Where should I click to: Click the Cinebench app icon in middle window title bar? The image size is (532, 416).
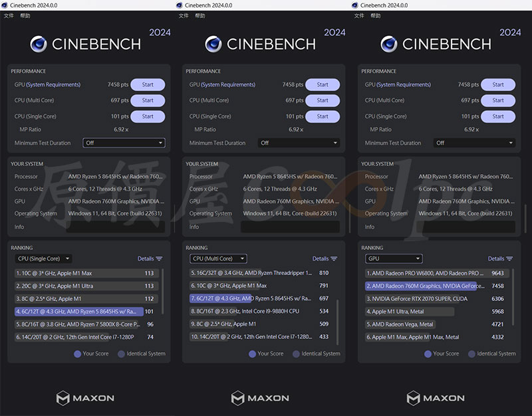(180, 5)
